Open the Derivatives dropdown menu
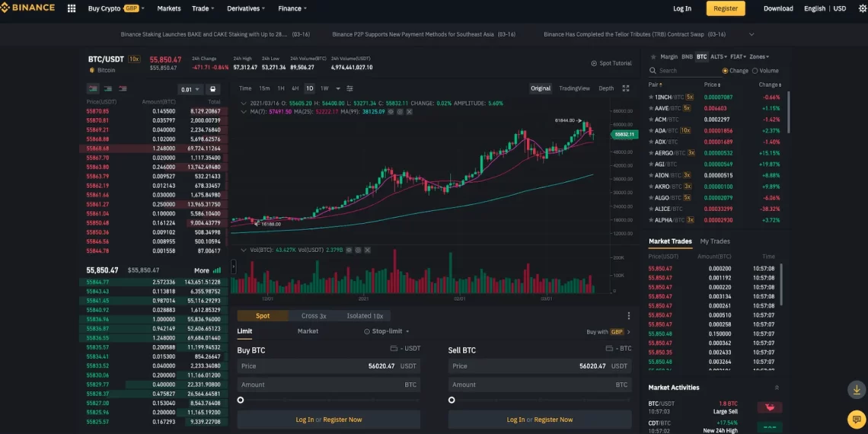The width and height of the screenshot is (868, 434). coord(247,8)
